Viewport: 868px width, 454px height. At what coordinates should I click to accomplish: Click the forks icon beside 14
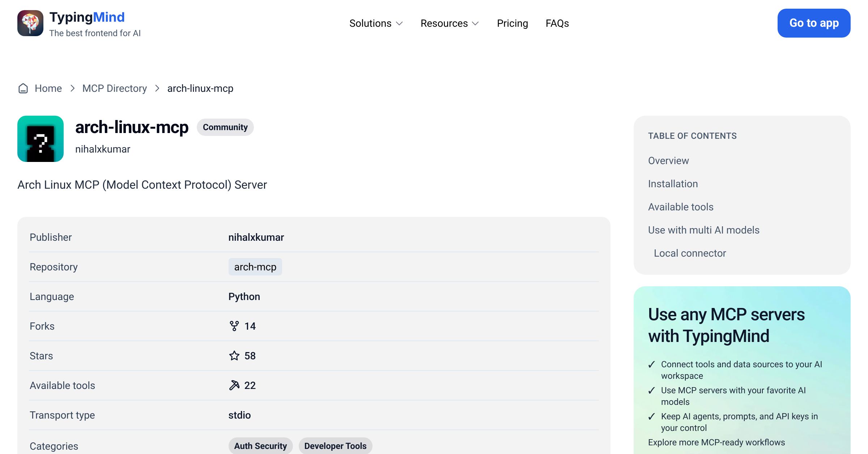(234, 326)
